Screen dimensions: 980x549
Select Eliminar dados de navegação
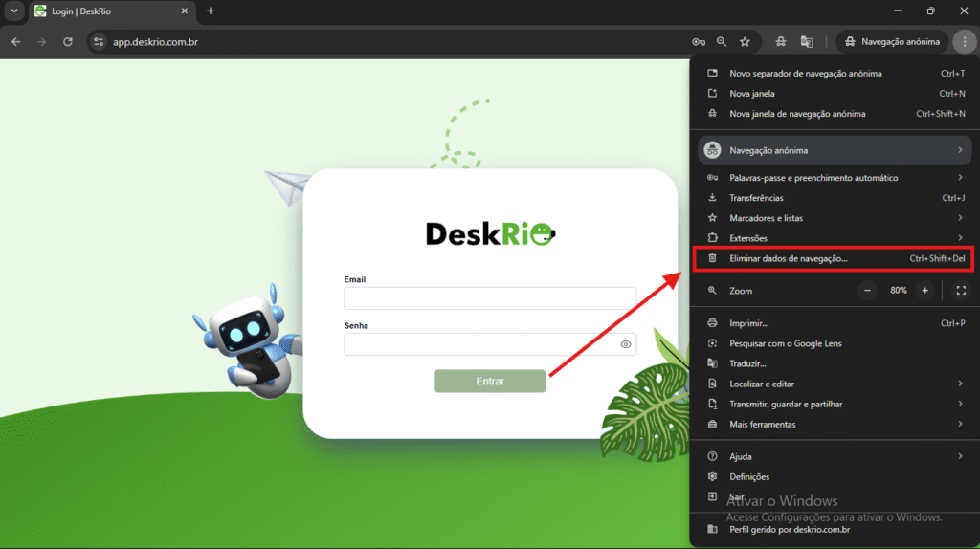[x=835, y=258]
